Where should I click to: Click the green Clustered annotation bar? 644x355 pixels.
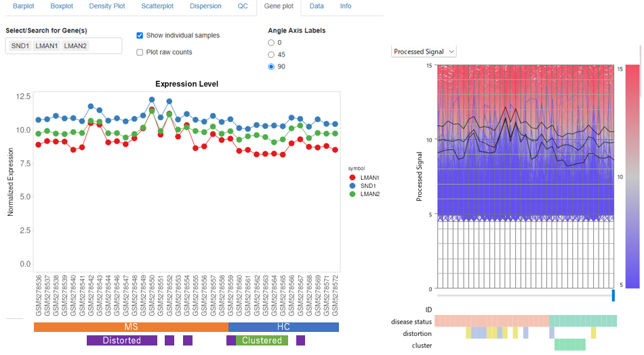[x=262, y=340]
